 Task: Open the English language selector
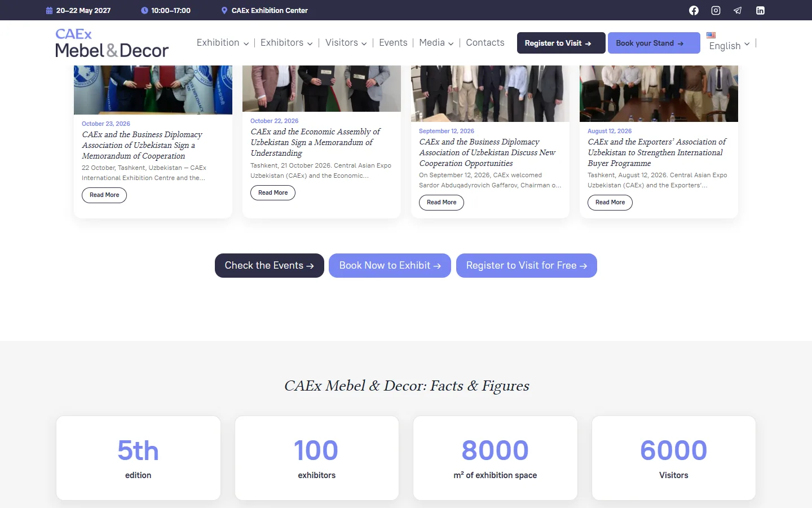click(729, 43)
